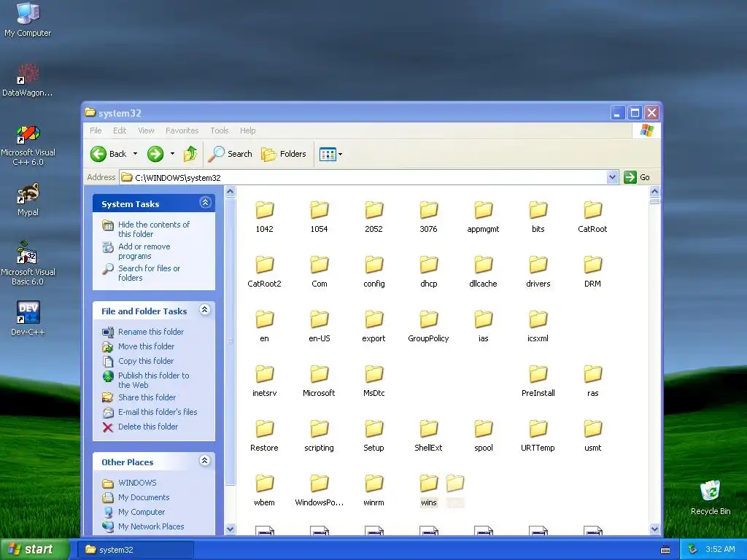Click the Go button

pyautogui.click(x=638, y=177)
